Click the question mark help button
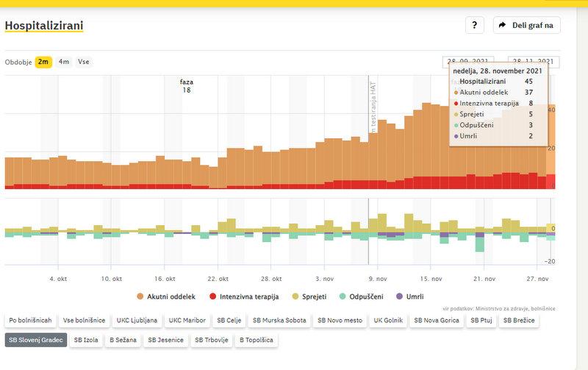 click(x=474, y=25)
